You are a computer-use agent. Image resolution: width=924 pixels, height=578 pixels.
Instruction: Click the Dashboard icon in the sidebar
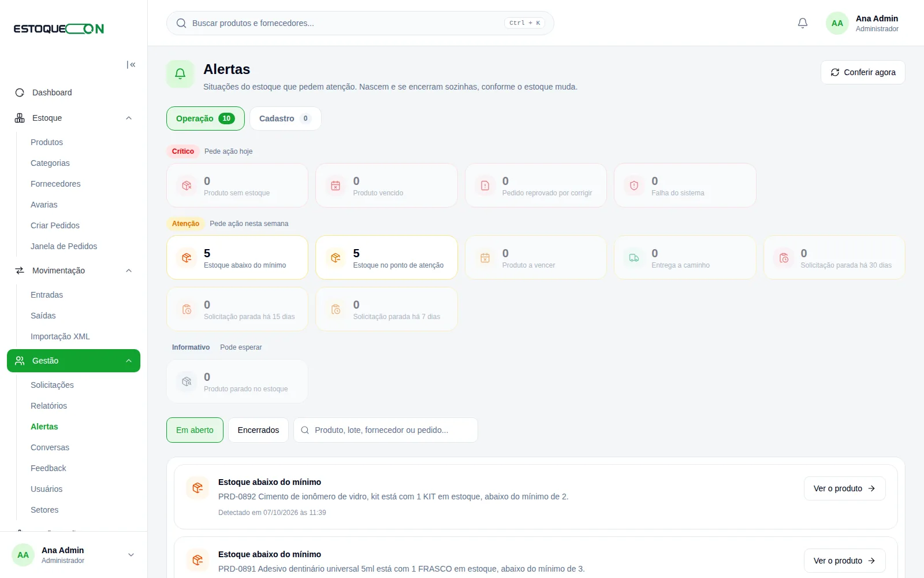click(20, 92)
